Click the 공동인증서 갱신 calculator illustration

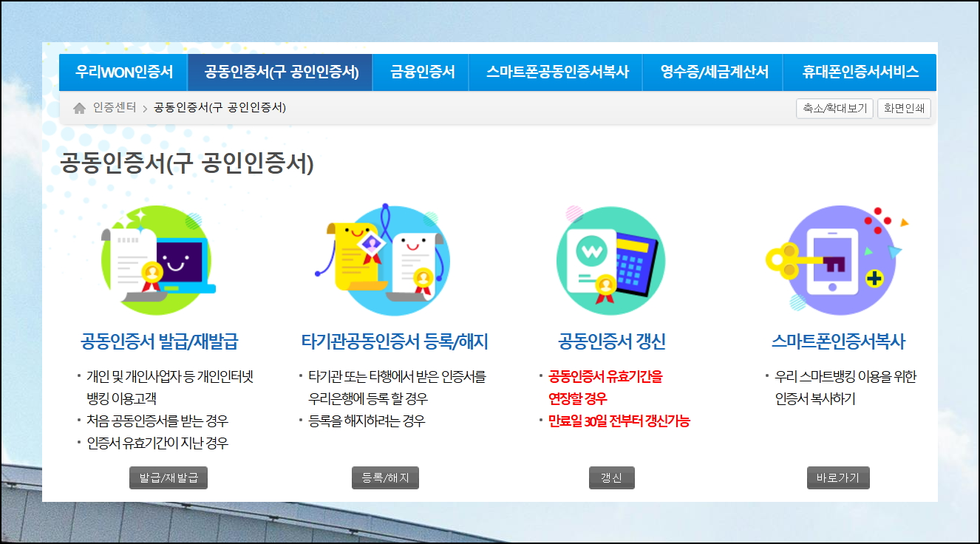tap(610, 259)
